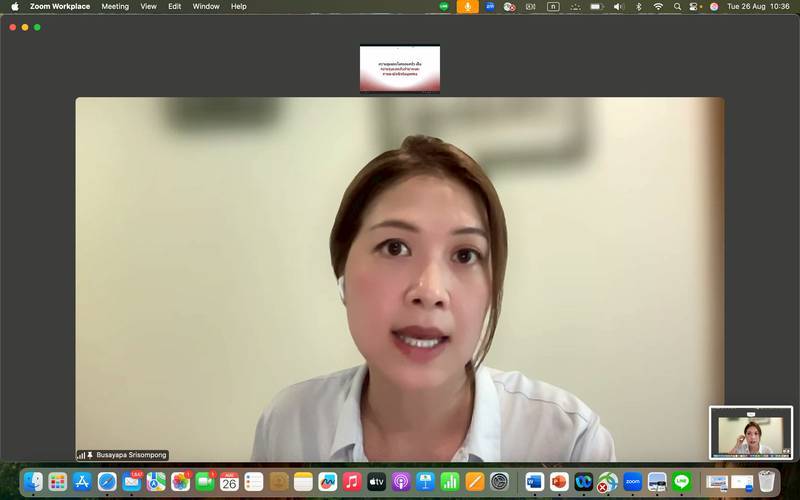Open Wi-Fi status in menu bar
Screen dimensions: 800x500
tap(658, 6)
